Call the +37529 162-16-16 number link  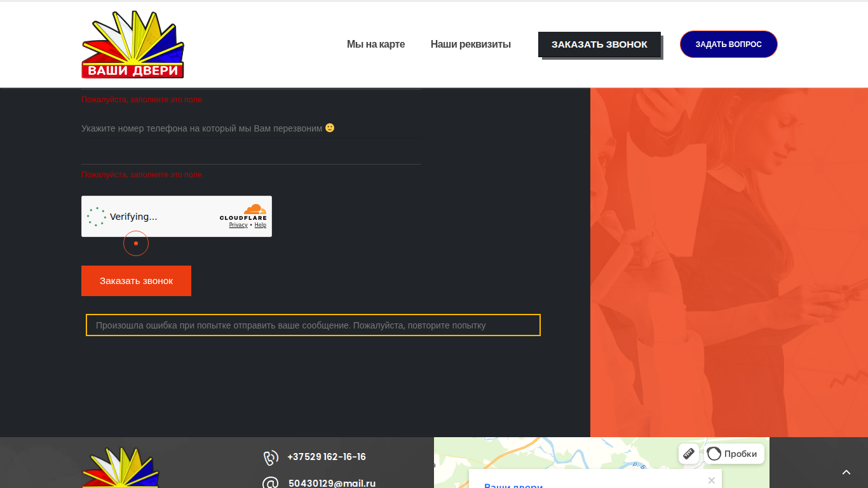pyautogui.click(x=327, y=457)
